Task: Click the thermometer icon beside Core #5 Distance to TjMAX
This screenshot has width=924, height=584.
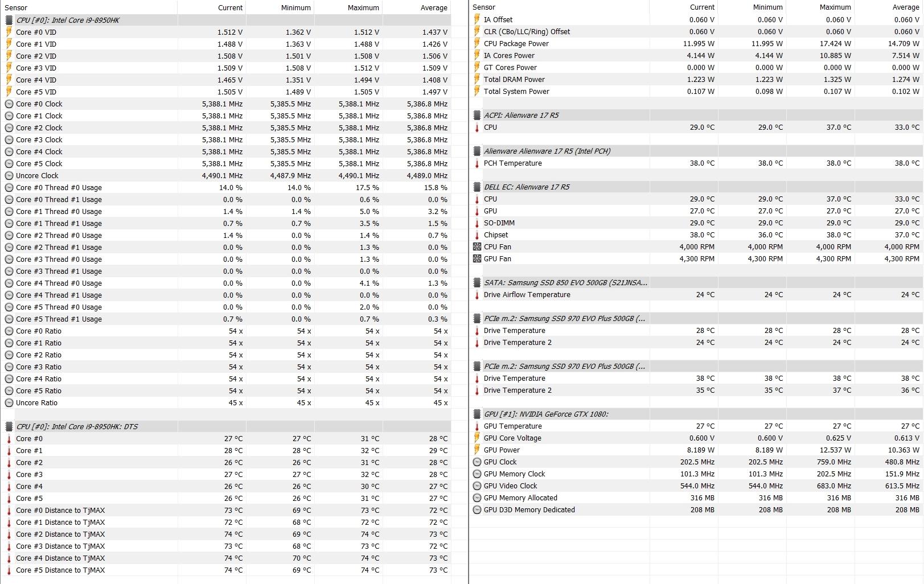Action: (9, 570)
